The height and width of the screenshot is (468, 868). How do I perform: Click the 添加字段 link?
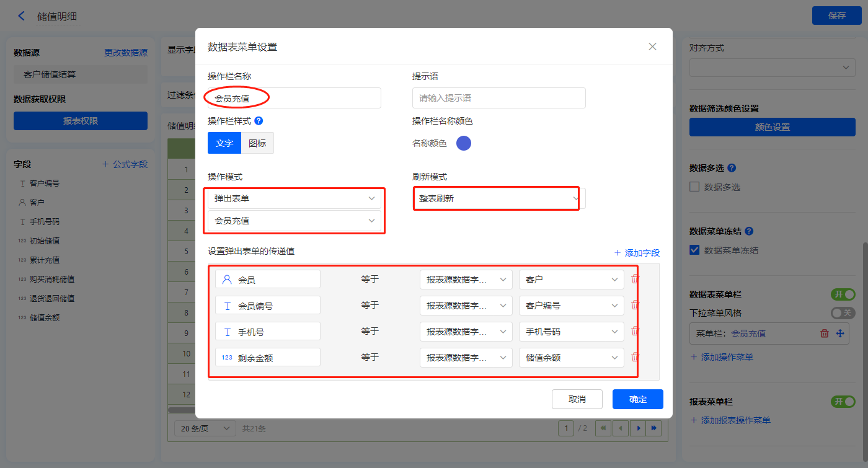[637, 253]
